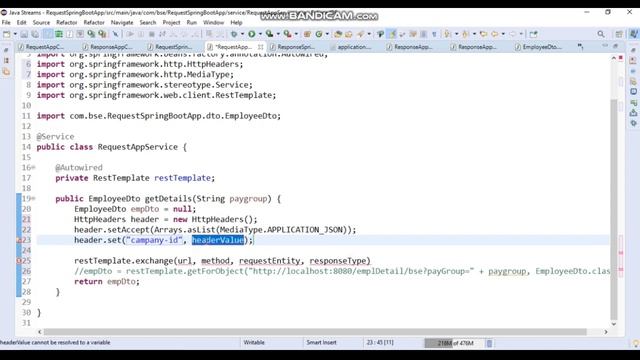
Task: Click the Resume debug icon
Action: (130, 34)
